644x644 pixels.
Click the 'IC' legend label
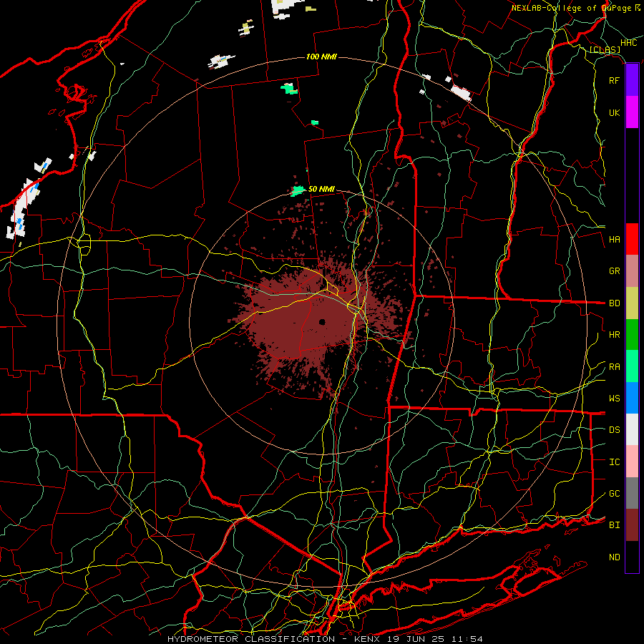(614, 462)
